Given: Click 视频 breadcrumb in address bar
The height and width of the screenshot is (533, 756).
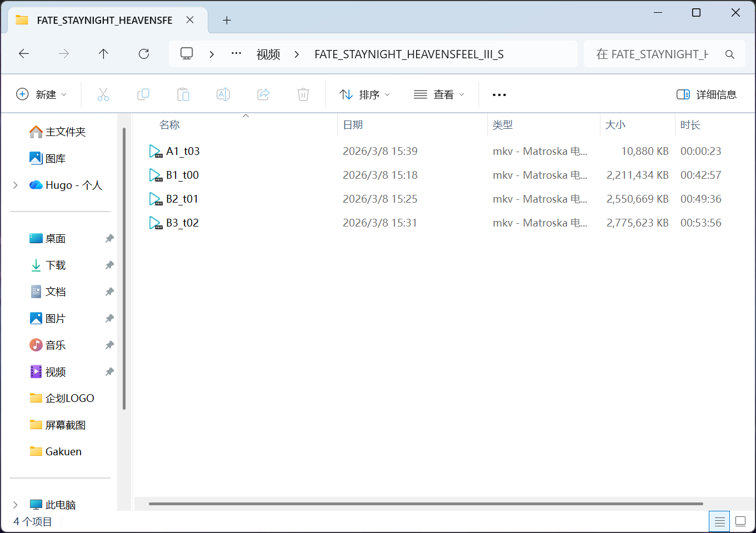Looking at the screenshot, I should [268, 54].
